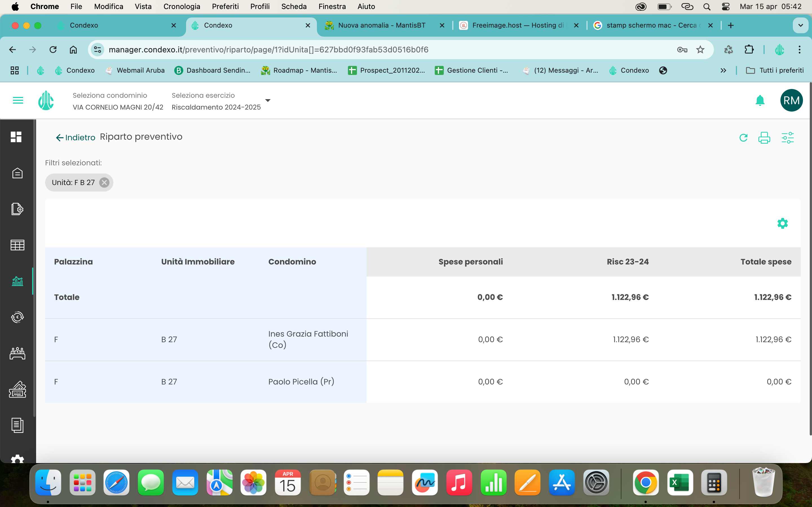Open the filter sliders icon

point(787,138)
